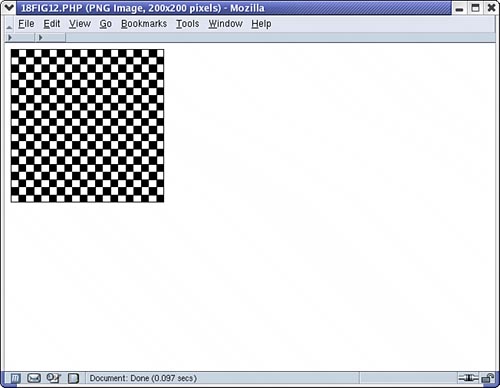This screenshot has height=388, width=500.
Task: Launch the Composer icon in status bar
Action: point(53,378)
